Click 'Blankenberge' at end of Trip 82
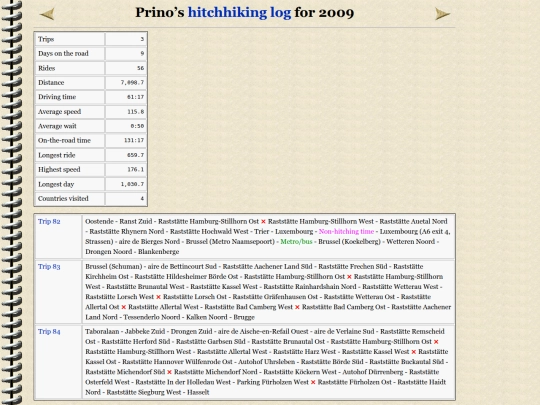Viewport: 540px width, 405px height. point(158,252)
